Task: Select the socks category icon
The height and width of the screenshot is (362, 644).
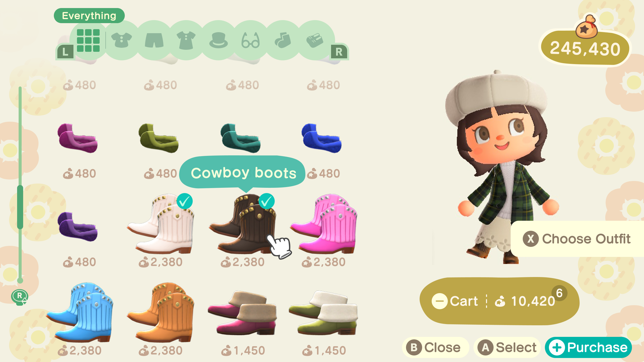Action: click(x=283, y=40)
